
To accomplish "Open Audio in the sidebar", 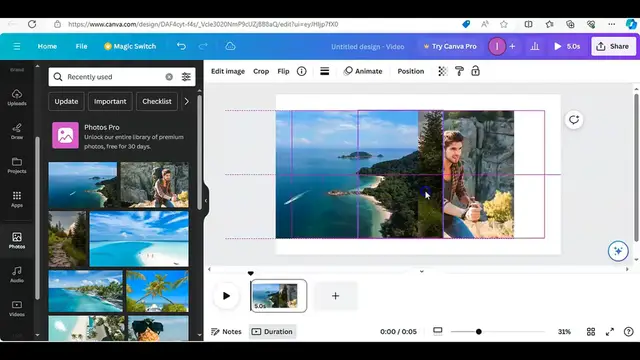I will point(17,274).
